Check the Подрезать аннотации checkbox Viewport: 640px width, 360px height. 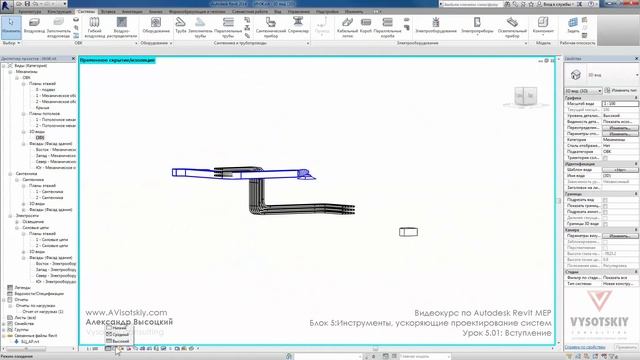(605, 212)
